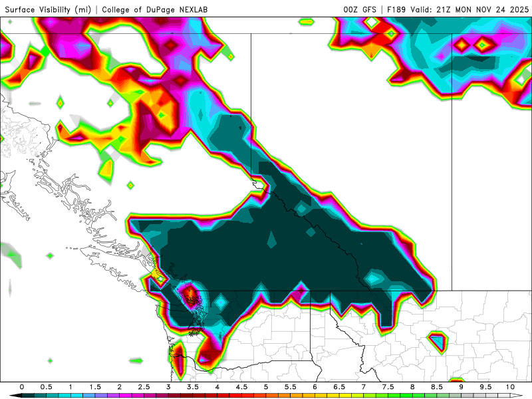Click the 3 legend scale label
This screenshot has height=399, width=532.
pyautogui.click(x=168, y=387)
